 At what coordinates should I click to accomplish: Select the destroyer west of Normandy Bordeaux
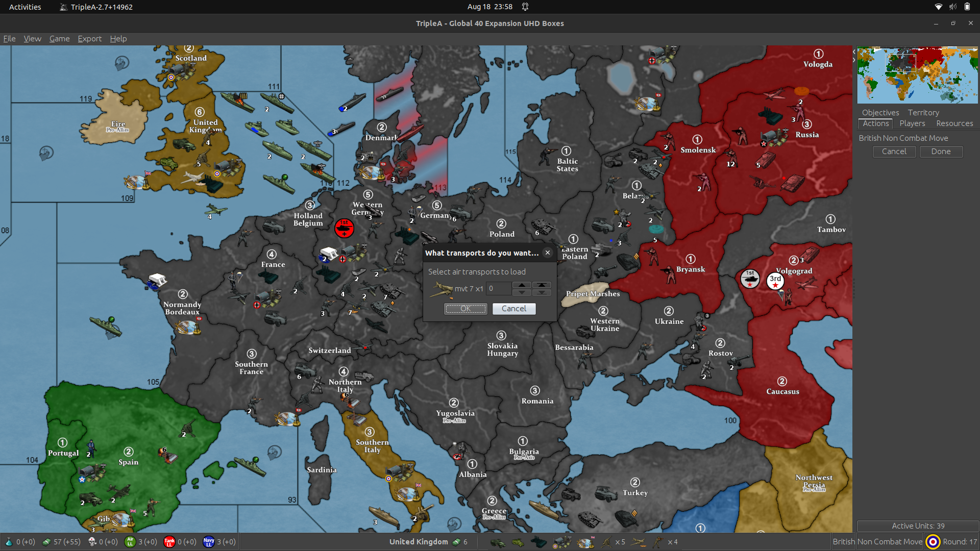click(106, 325)
